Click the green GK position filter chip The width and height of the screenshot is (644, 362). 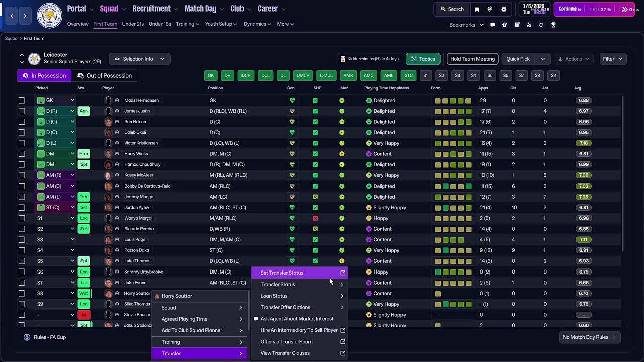tap(211, 76)
